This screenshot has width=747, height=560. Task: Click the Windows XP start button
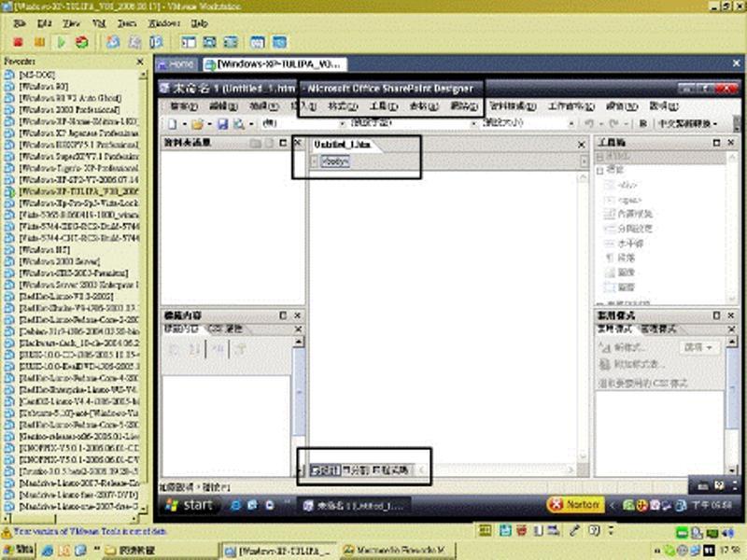tap(190, 505)
